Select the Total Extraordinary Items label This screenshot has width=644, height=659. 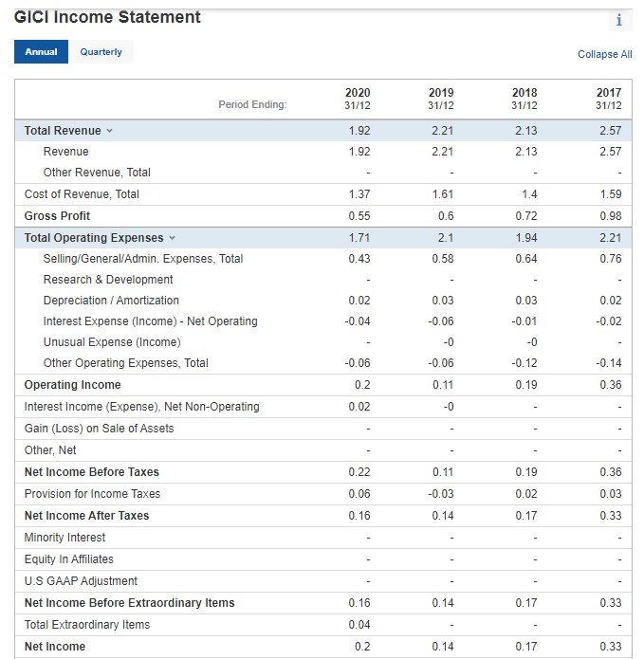point(87,625)
